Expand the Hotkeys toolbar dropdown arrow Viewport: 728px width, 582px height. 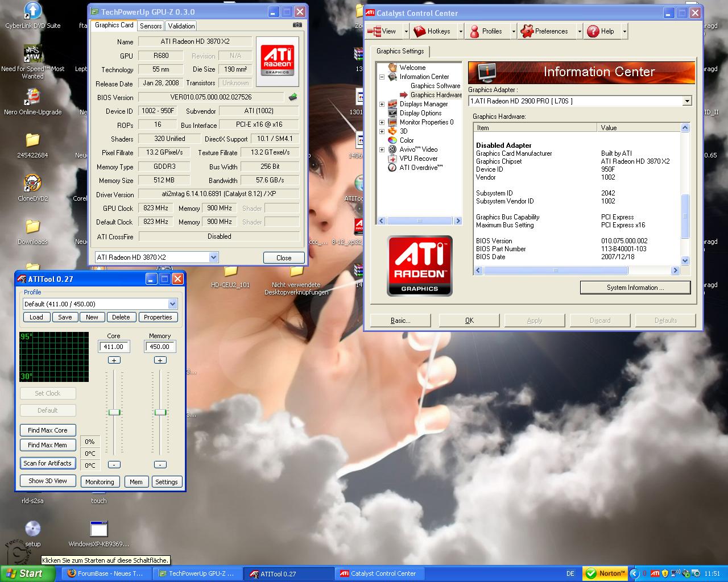(461, 31)
